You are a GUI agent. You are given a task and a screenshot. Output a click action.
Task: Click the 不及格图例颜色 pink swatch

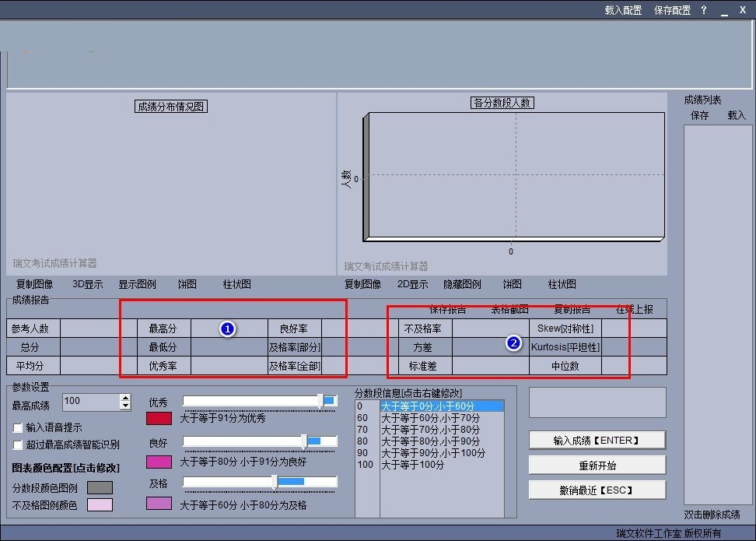(x=100, y=505)
